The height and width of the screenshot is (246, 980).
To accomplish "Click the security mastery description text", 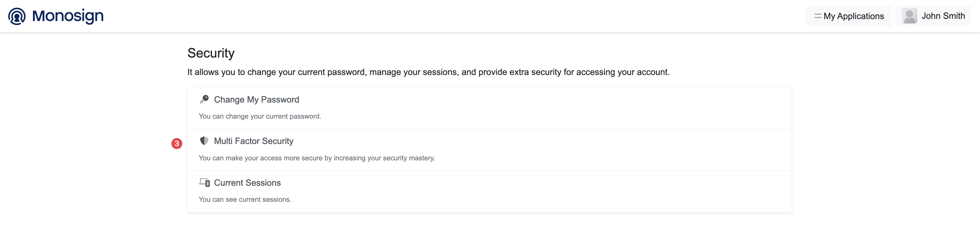I will 316,158.
